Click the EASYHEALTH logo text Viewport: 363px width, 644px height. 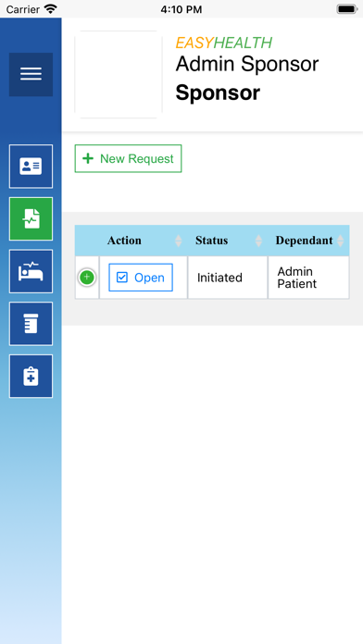(x=224, y=43)
